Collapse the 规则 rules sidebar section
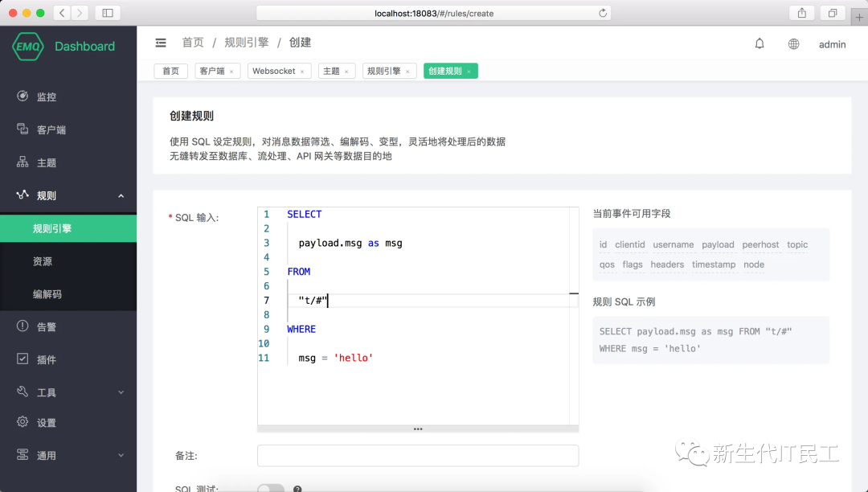The image size is (868, 492). pos(68,195)
